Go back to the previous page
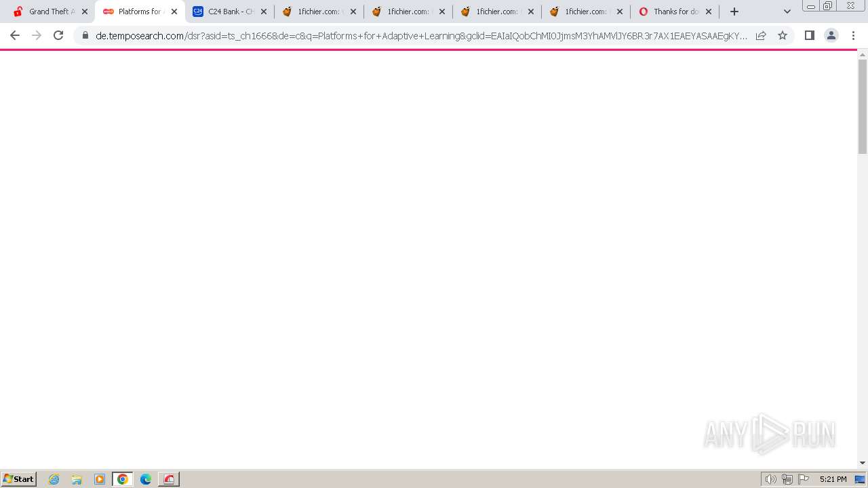The image size is (868, 488). coord(15,35)
